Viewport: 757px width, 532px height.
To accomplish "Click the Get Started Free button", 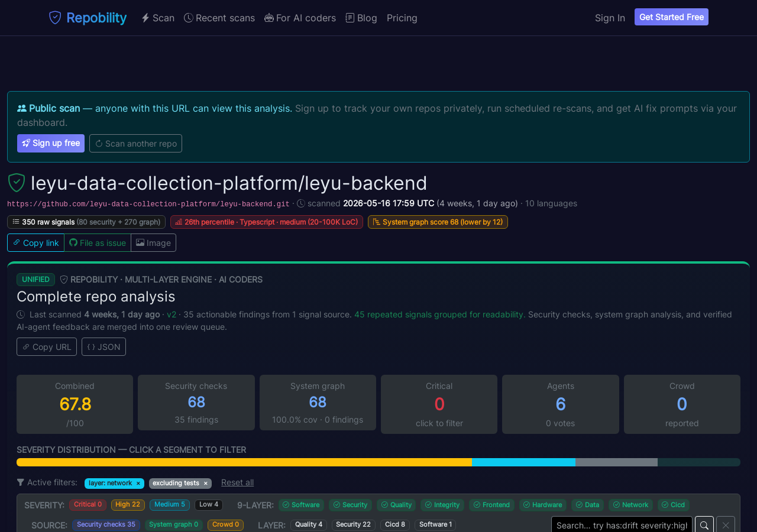I will click(x=671, y=17).
